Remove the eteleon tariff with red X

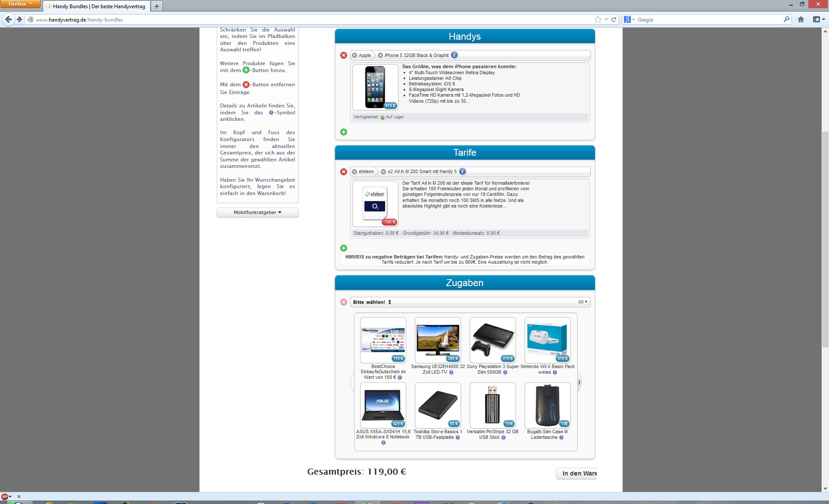click(x=344, y=172)
